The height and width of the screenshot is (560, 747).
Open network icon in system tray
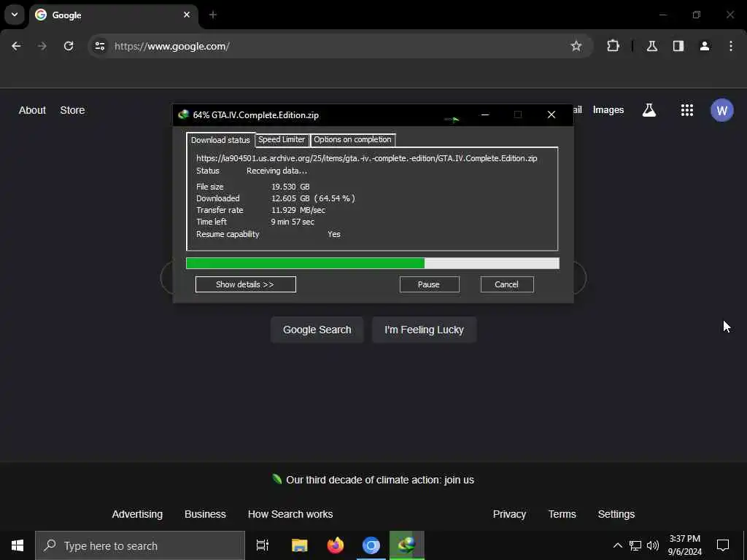coord(635,545)
